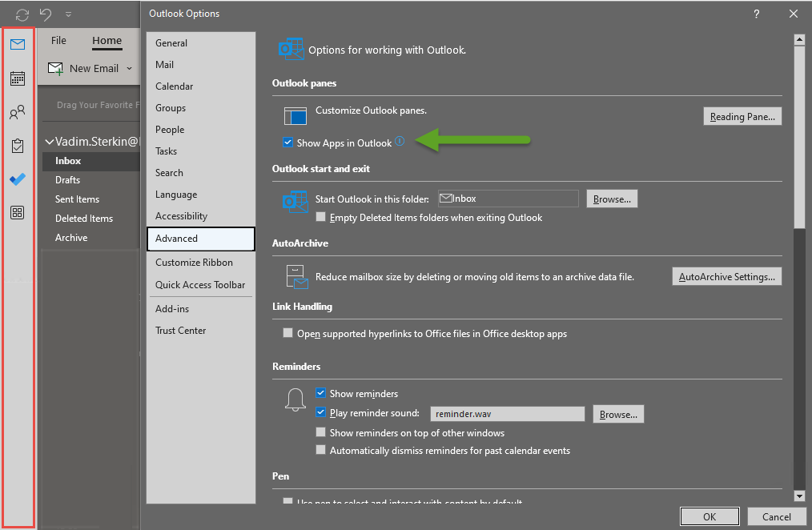
Task: Collapse the Vadim.Sterkin account folder tree
Action: 50,141
